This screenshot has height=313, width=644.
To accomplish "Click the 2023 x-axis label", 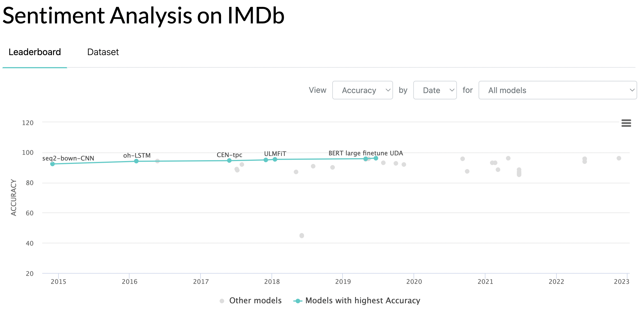I will pos(621,282).
